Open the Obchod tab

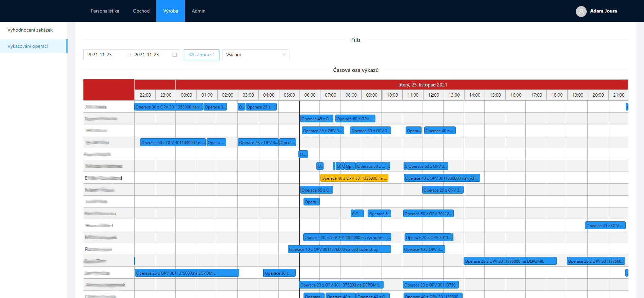coord(141,11)
